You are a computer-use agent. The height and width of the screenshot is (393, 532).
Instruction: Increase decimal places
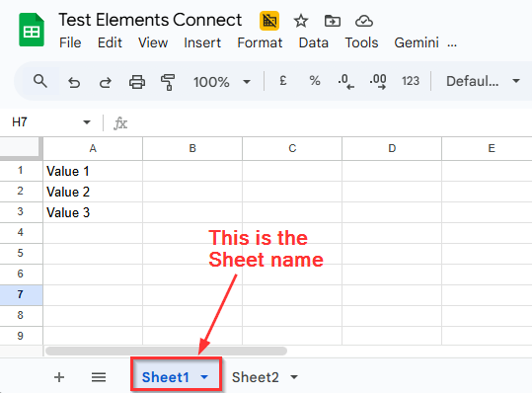pyautogui.click(x=378, y=81)
